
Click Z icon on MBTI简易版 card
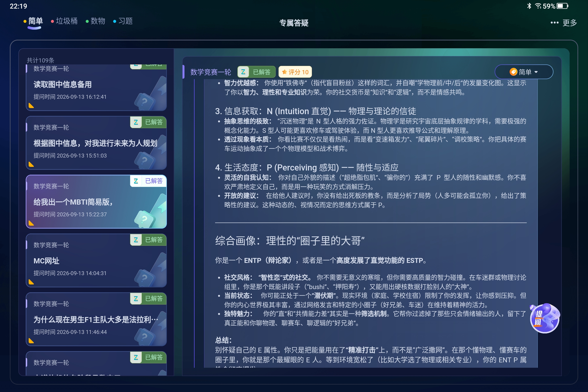(x=136, y=181)
